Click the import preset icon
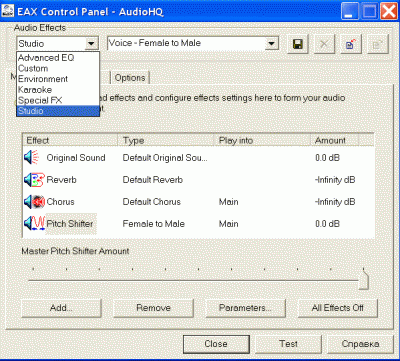 point(351,44)
